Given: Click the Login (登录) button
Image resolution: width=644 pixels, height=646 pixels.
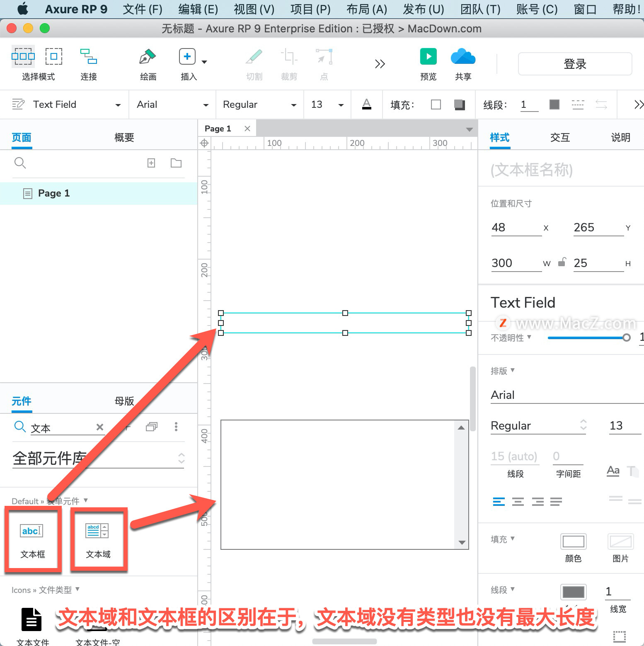Looking at the screenshot, I should tap(575, 64).
